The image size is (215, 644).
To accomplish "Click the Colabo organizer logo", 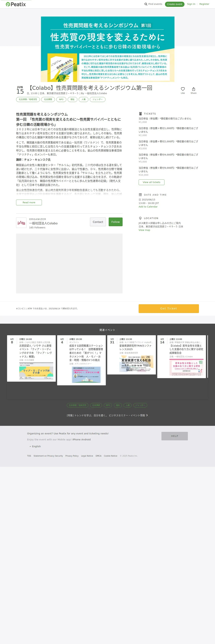I will click(21, 223).
